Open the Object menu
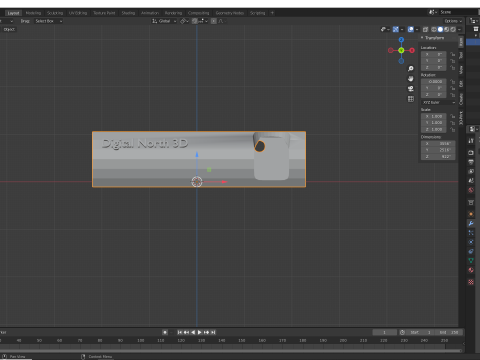The image size is (480, 360). (x=9, y=29)
